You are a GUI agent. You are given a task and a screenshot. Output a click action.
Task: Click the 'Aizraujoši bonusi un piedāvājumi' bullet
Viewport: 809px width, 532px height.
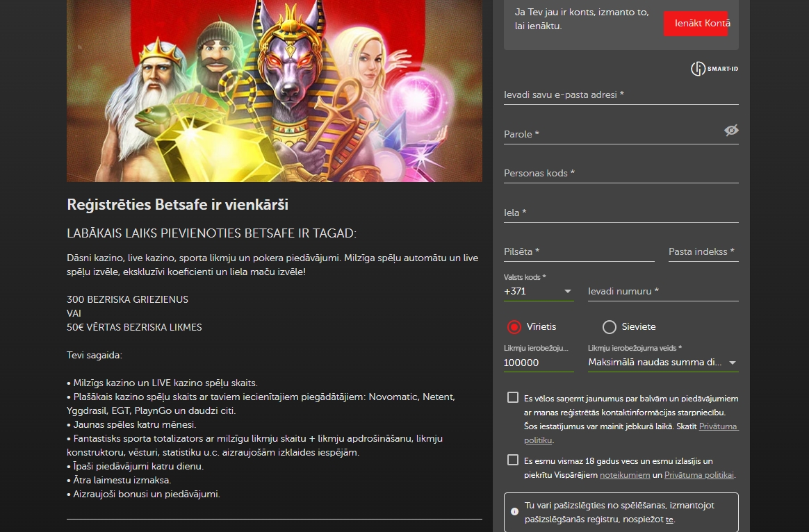click(143, 494)
